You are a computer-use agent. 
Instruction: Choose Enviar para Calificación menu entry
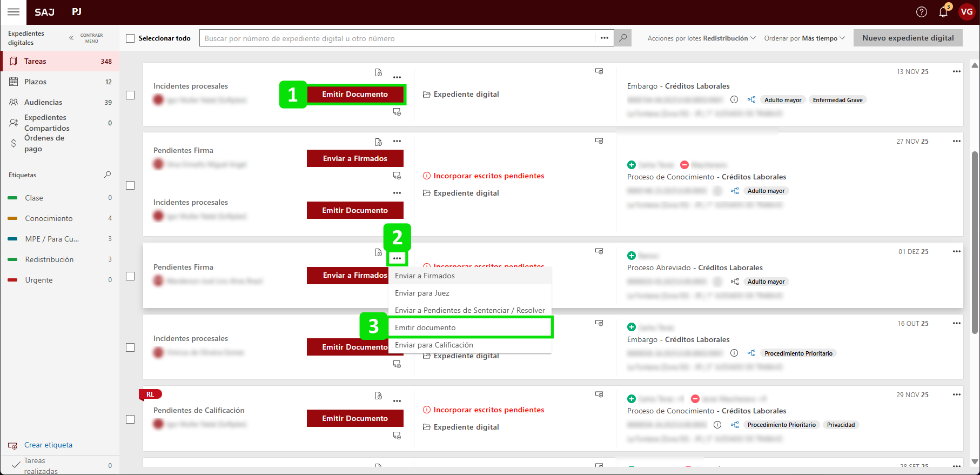click(470, 345)
